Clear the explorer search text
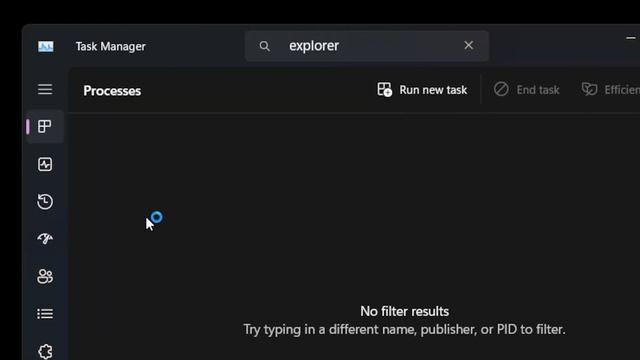This screenshot has width=640, height=360. (469, 45)
